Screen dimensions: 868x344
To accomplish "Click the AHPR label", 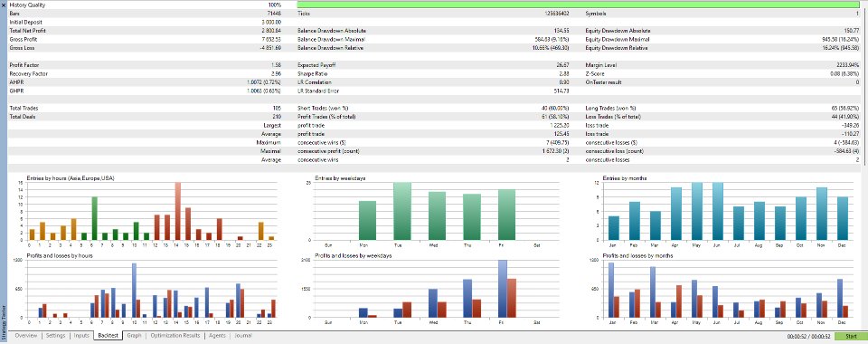I will (x=16, y=82).
